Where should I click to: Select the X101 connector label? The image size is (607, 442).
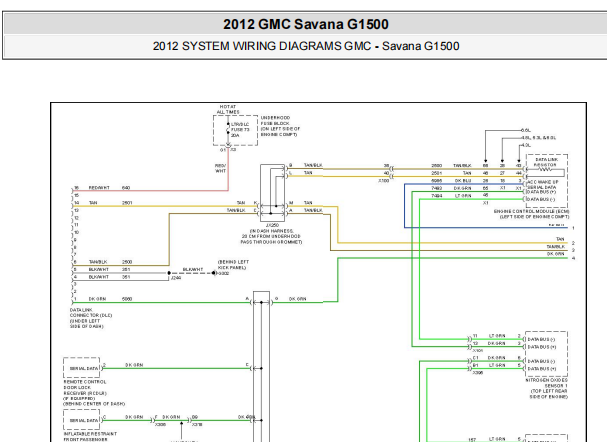(478, 351)
